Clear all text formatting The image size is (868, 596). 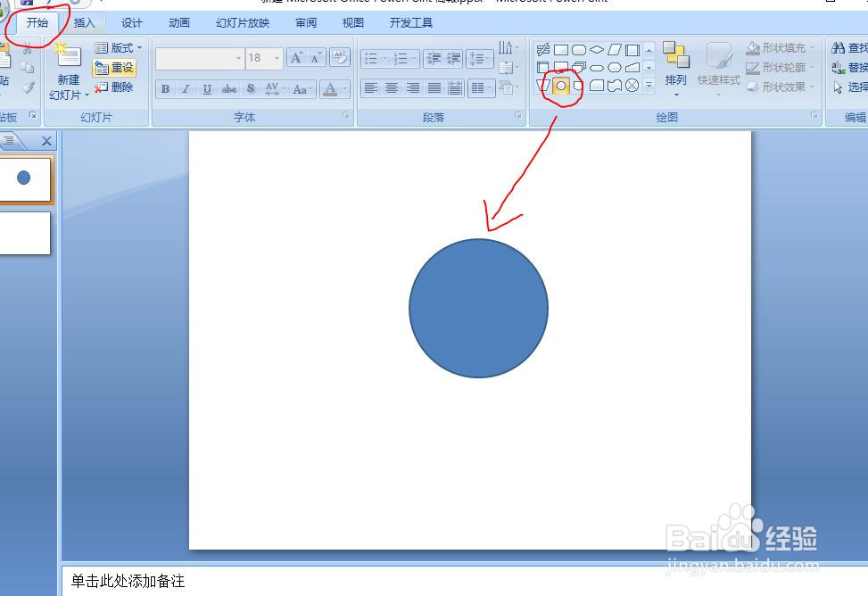(x=339, y=57)
